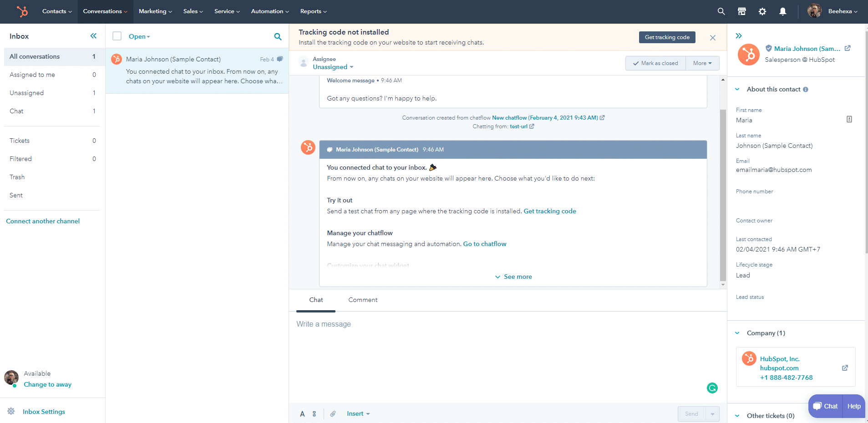Open Maria Johnson's record in a new tab
The width and height of the screenshot is (868, 423).
tap(848, 48)
